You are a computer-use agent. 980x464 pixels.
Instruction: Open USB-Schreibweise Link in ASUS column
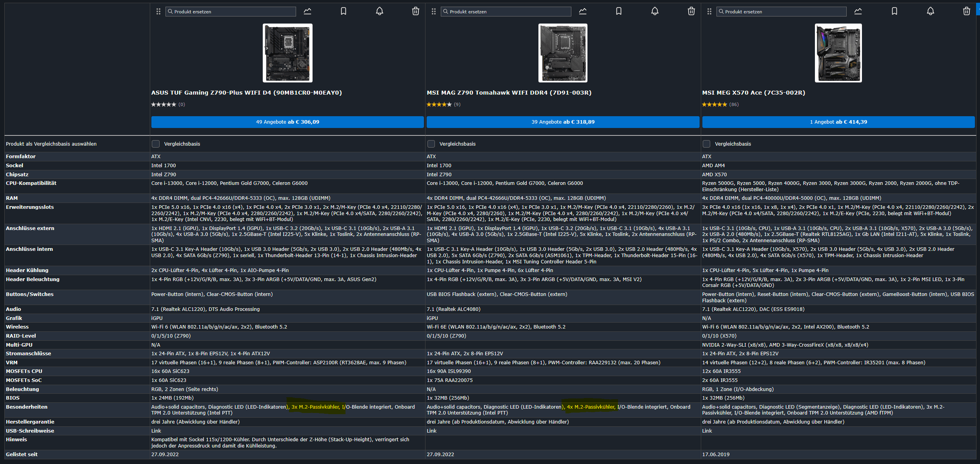156,431
